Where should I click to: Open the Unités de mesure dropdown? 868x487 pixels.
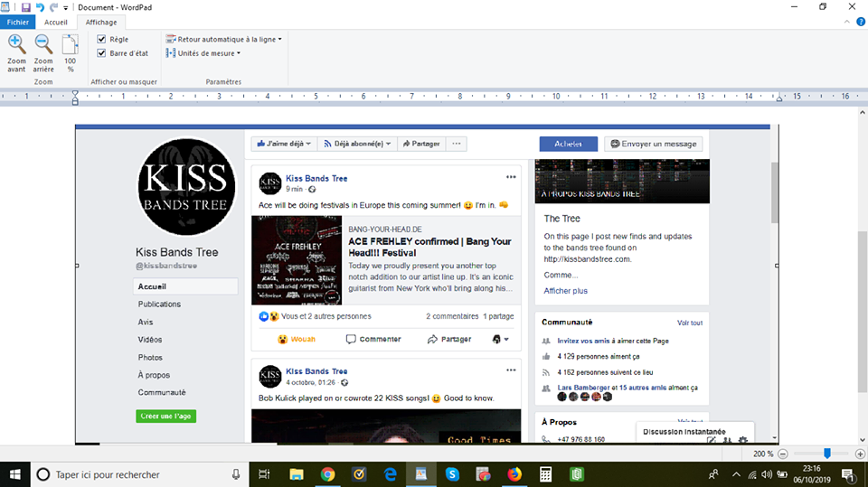pos(203,53)
